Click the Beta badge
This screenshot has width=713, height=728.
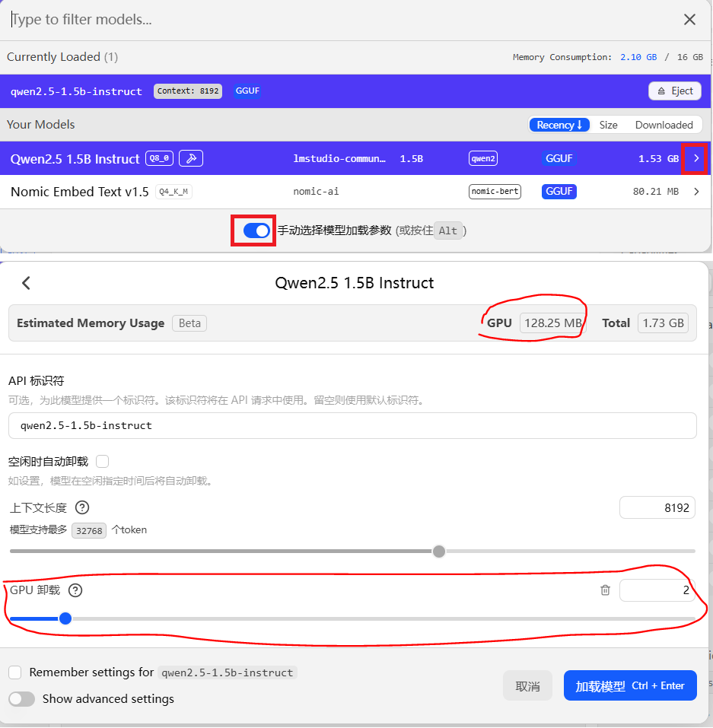189,323
